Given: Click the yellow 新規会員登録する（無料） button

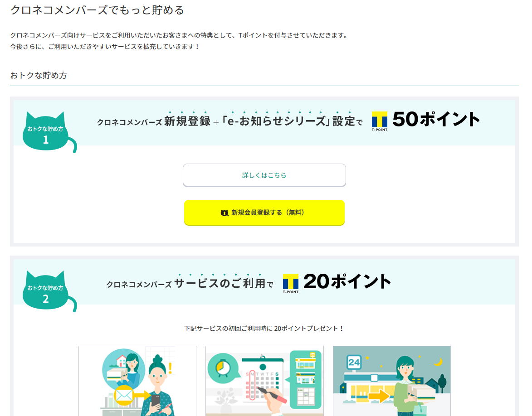Looking at the screenshot, I should 264,213.
